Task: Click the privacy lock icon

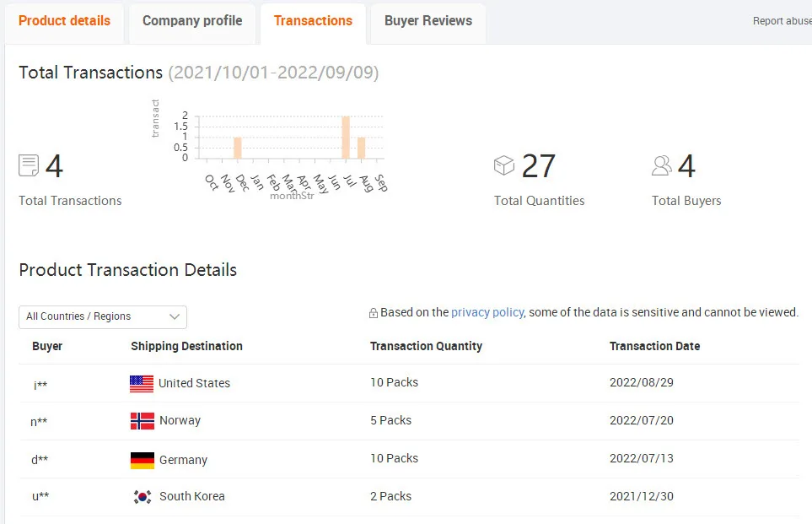Action: coord(374,313)
